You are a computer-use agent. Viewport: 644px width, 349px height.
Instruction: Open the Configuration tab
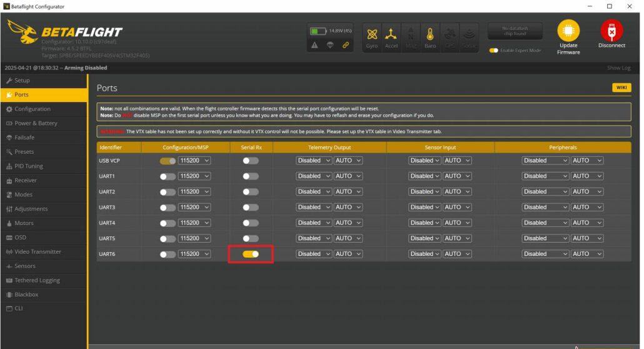(x=44, y=109)
